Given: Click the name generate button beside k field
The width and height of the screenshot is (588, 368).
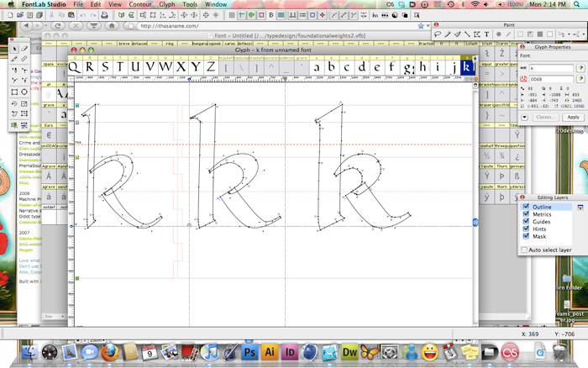Looking at the screenshot, I should [580, 68].
